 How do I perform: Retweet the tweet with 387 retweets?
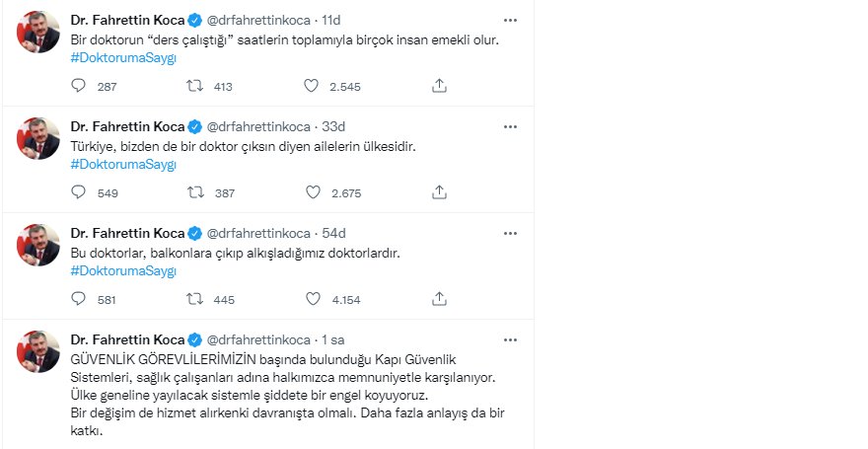(x=193, y=192)
